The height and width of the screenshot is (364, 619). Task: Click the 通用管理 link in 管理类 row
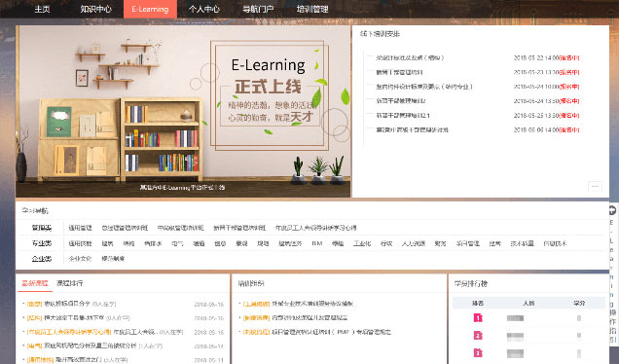(80, 228)
